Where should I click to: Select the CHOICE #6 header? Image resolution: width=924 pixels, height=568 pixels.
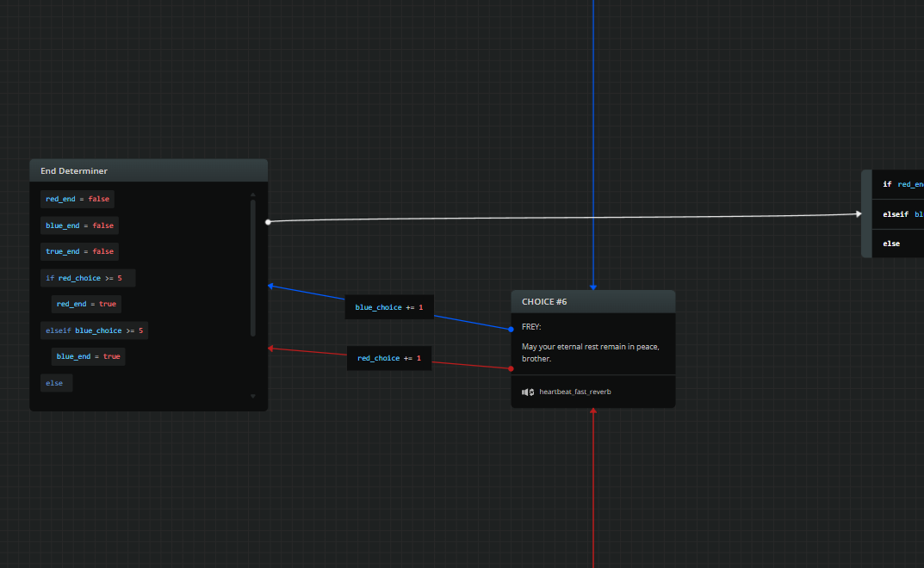tap(592, 302)
